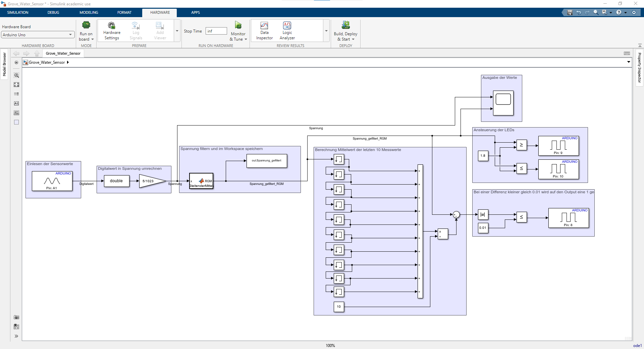Click Monitor & Tune icon
The width and height of the screenshot is (644, 349).
pyautogui.click(x=238, y=25)
